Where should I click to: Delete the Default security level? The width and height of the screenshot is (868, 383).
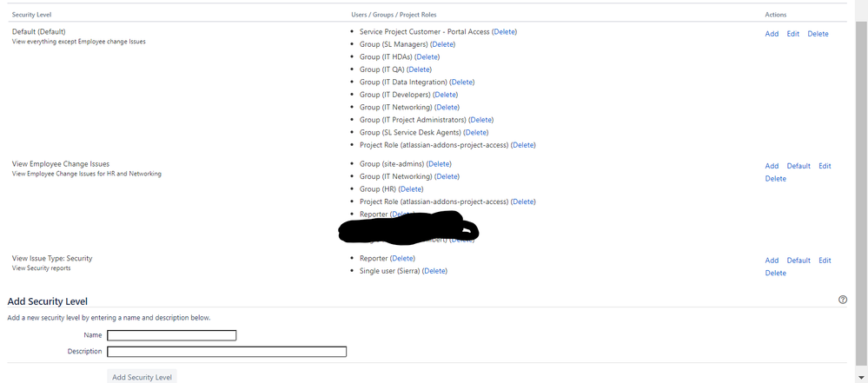pyautogui.click(x=818, y=34)
